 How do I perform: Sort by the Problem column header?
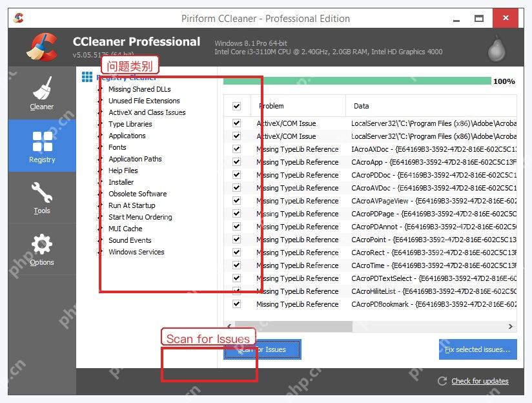[298, 106]
